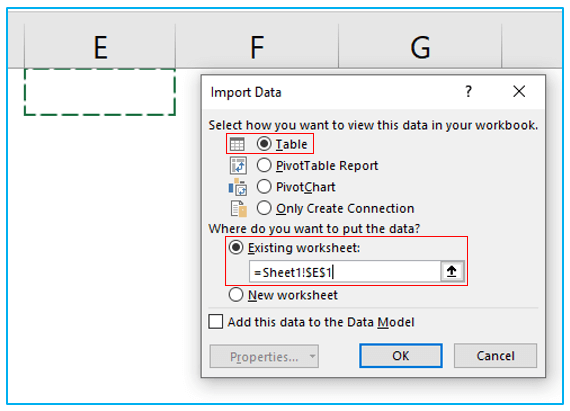
Task: Select column G header
Action: pyautogui.click(x=420, y=47)
